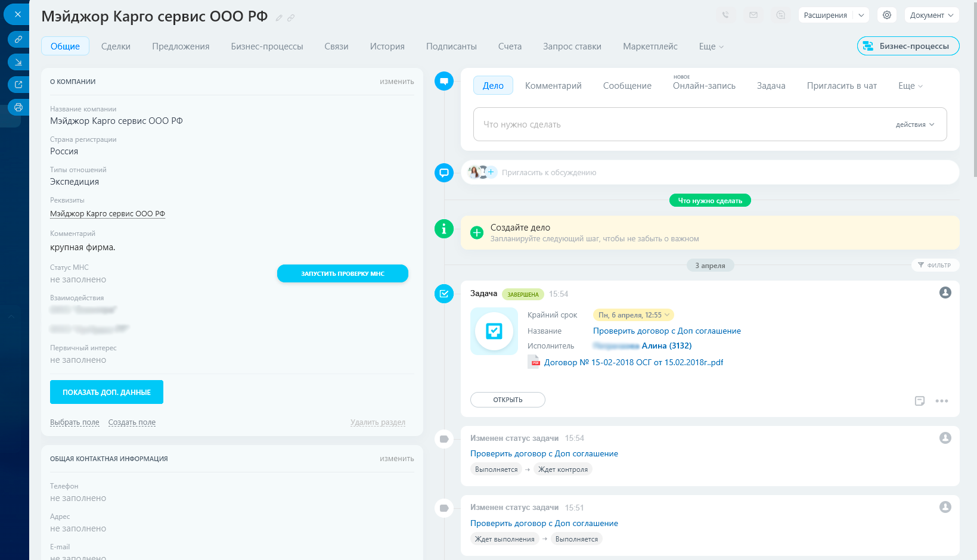Select the Комментарий tab in timeline

553,86
